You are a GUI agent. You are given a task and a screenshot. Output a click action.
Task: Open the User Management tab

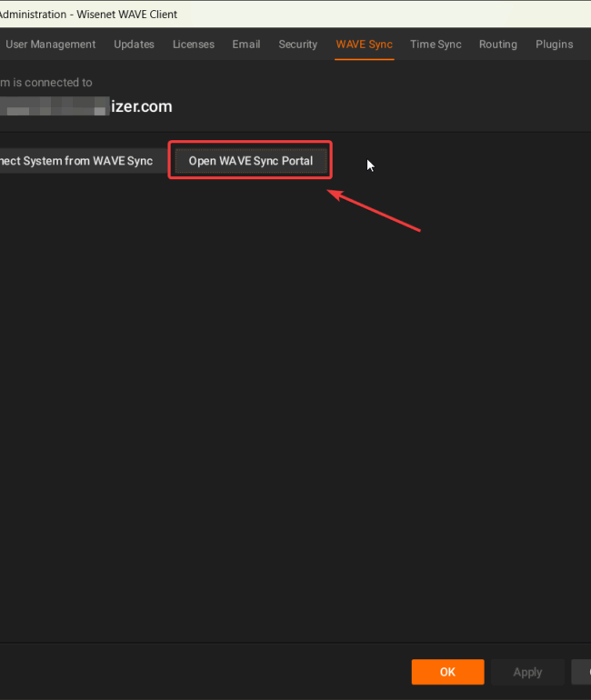tap(50, 45)
